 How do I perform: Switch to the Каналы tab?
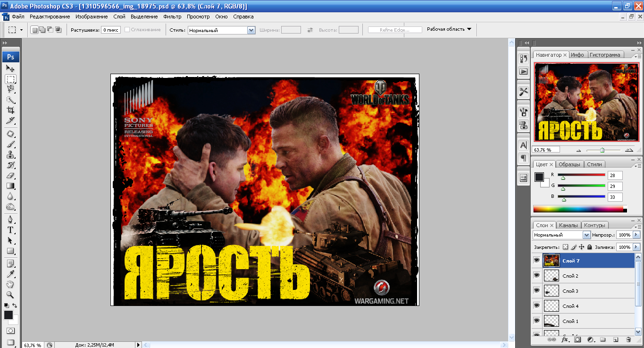coord(568,225)
